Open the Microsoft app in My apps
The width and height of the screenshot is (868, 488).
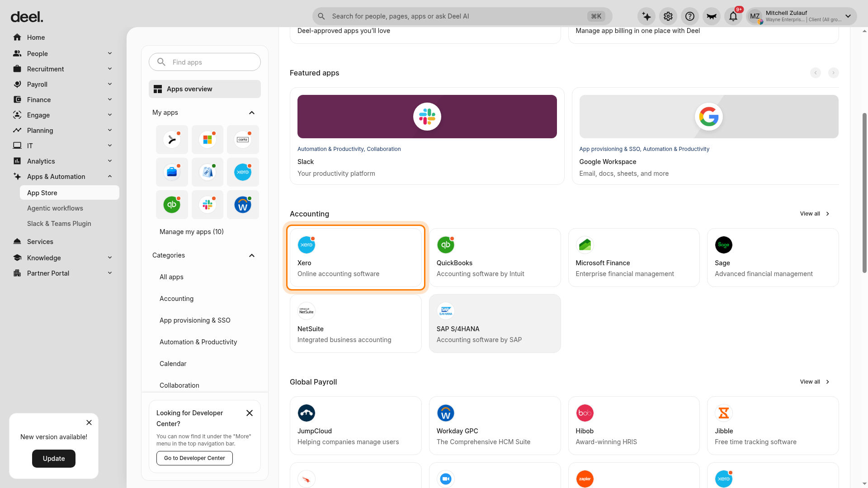tap(208, 140)
